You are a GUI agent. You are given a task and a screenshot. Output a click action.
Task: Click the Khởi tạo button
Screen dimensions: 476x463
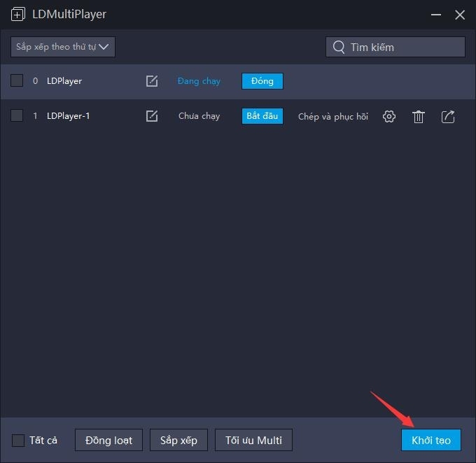(x=430, y=440)
